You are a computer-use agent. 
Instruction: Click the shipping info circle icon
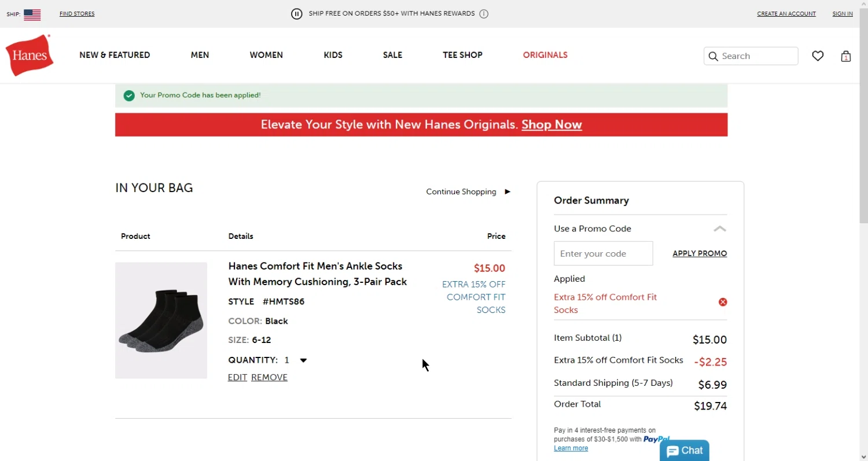484,14
